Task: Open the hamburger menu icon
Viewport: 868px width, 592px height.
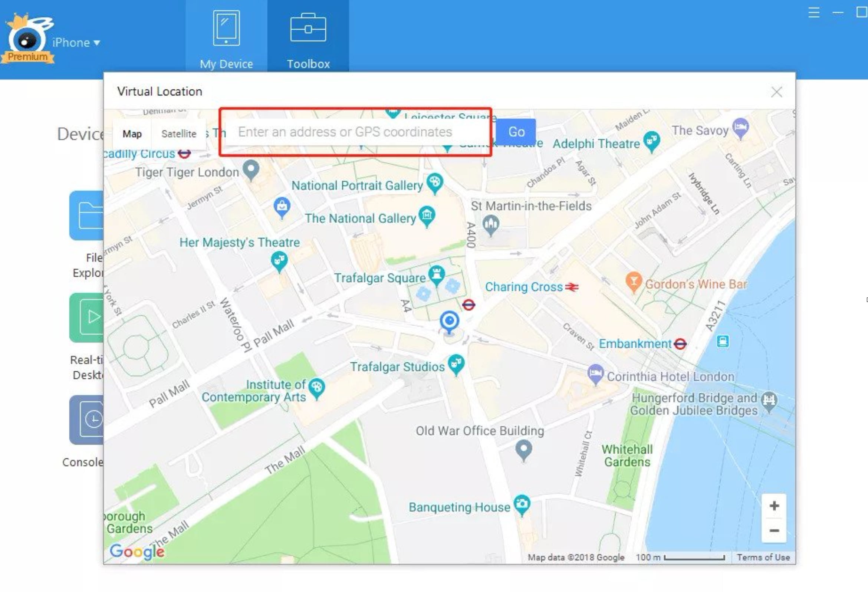Action: [813, 12]
